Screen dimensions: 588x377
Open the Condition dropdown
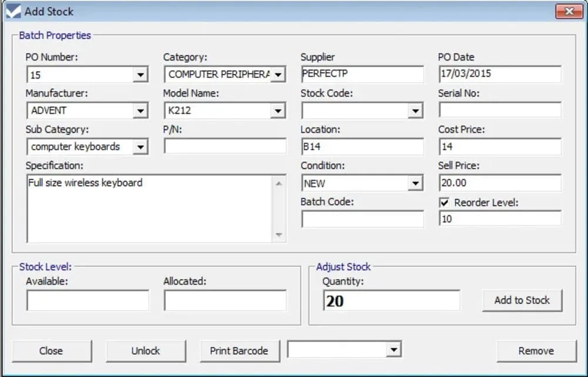[x=415, y=184]
